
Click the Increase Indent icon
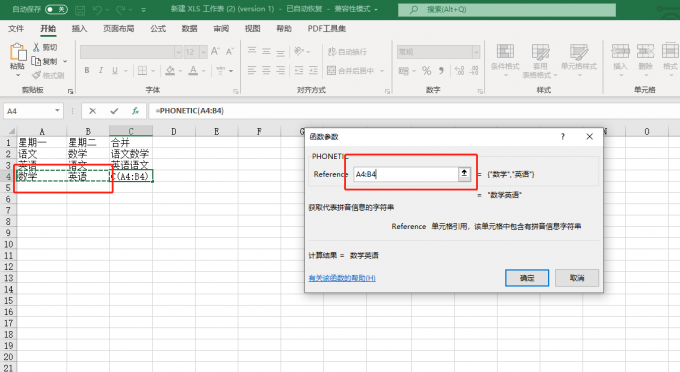[x=313, y=70]
